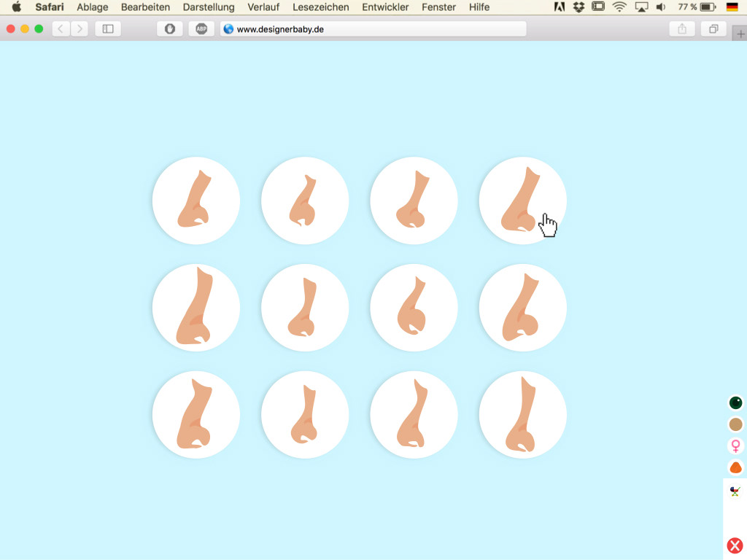The width and height of the screenshot is (747, 560).
Task: Select the nose under the hand cursor
Action: coord(522,201)
